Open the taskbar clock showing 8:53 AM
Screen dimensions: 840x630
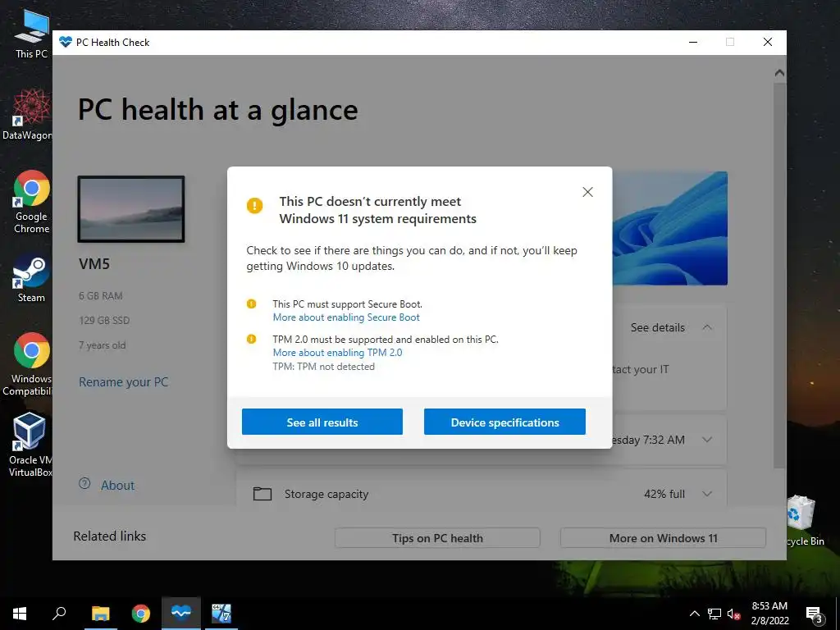(x=769, y=614)
